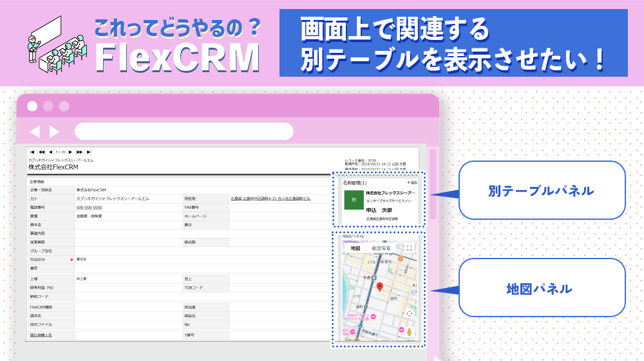This screenshot has width=644, height=361.
Task: Toggle fullscreen view on the map
Action: [409, 248]
